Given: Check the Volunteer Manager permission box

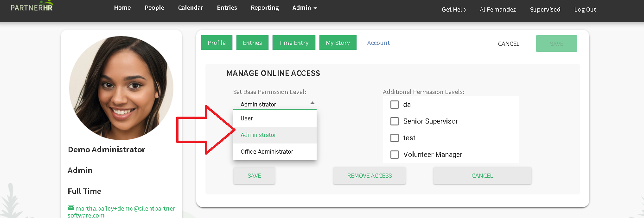Looking at the screenshot, I should (395, 155).
